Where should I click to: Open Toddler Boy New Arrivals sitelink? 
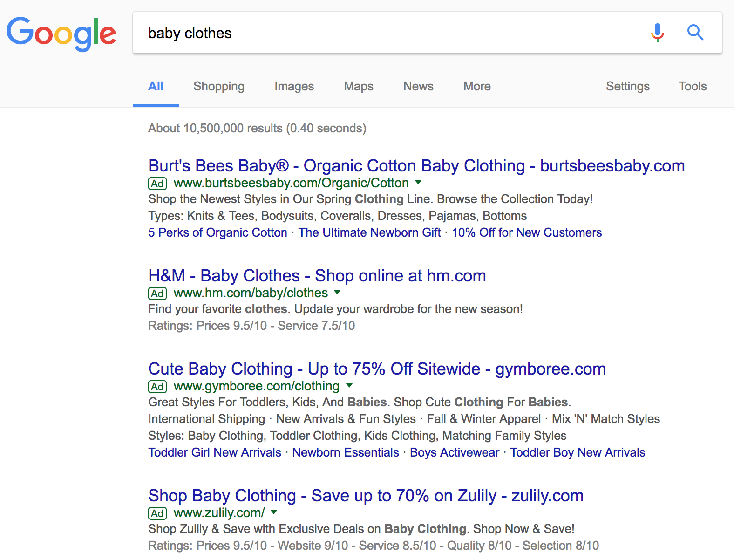point(578,452)
